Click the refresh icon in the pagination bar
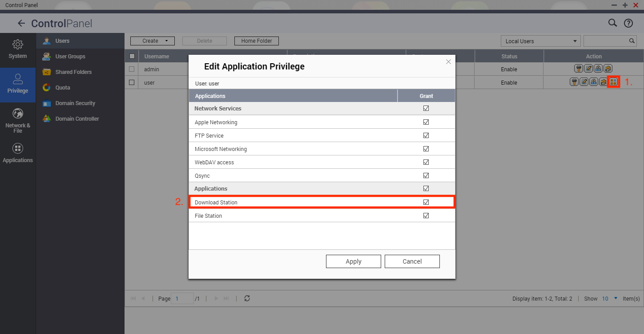The width and height of the screenshot is (644, 334). point(247,298)
